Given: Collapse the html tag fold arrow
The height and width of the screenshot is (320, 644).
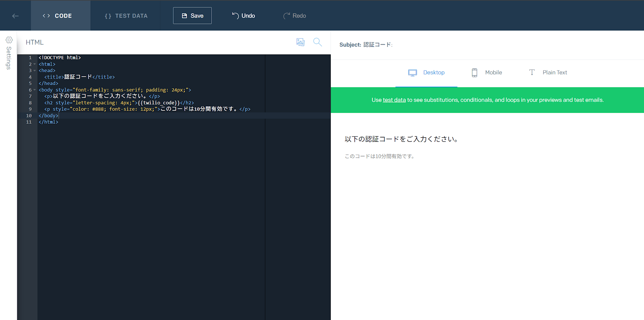Looking at the screenshot, I should click(34, 64).
